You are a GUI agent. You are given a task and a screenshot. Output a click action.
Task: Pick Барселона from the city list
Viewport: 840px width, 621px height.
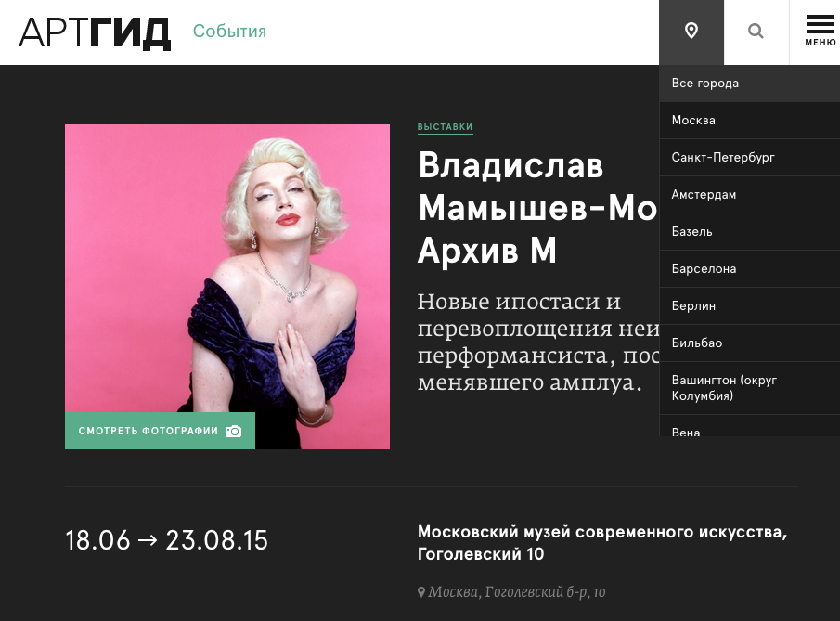click(x=749, y=268)
